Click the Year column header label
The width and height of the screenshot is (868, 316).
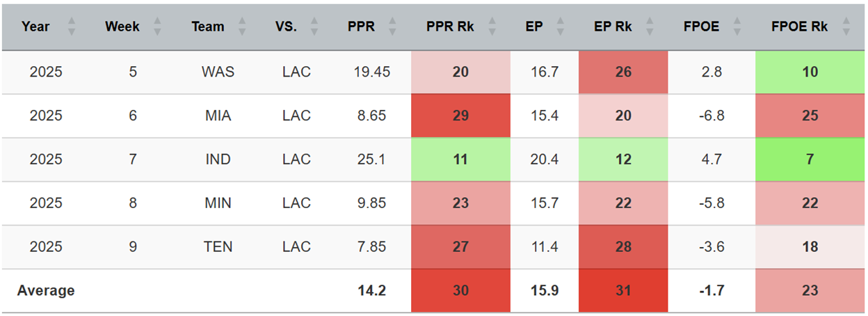pos(35,26)
